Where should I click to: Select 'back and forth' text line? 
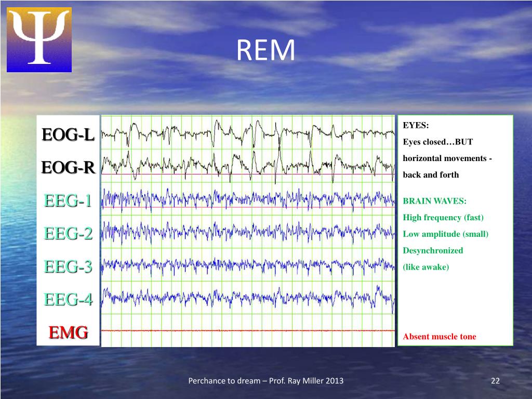[x=431, y=175]
